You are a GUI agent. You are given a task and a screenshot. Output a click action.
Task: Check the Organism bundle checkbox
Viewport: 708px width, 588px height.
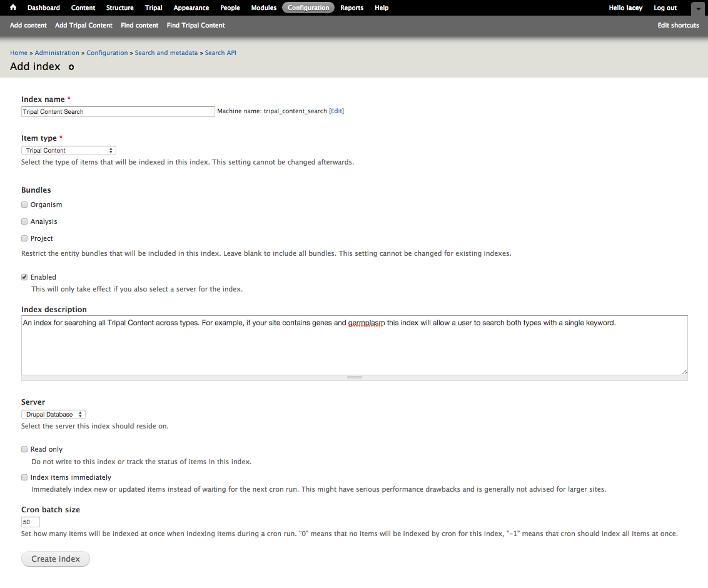coord(24,205)
